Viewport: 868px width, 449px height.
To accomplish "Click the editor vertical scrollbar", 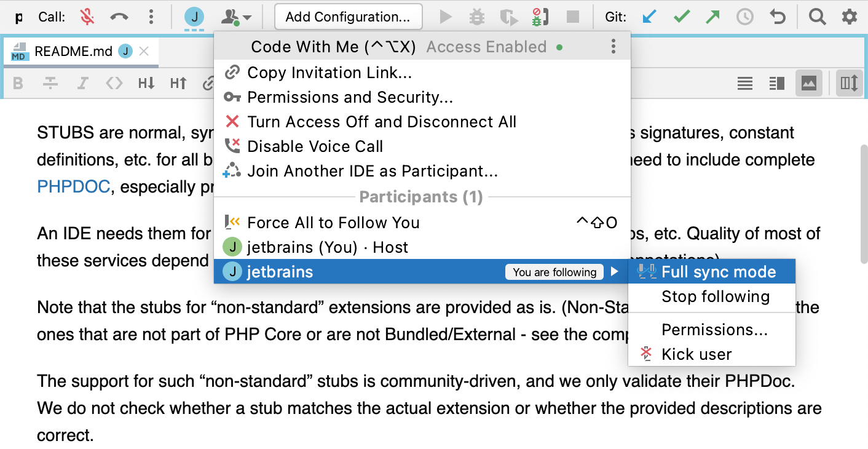I will (863, 204).
